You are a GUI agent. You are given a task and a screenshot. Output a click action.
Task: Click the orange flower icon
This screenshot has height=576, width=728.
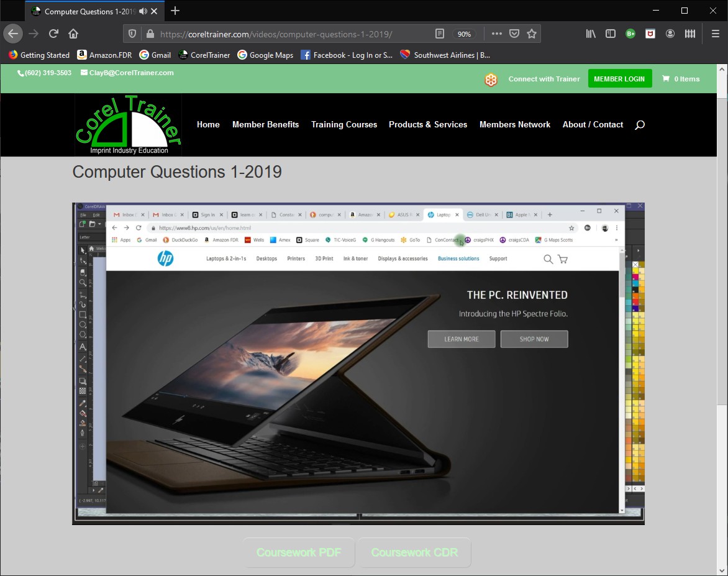coord(491,80)
